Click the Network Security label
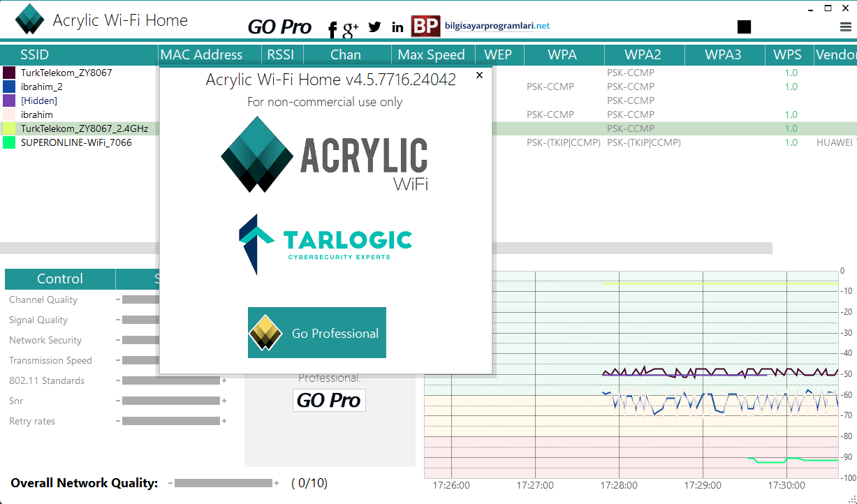The image size is (857, 504). click(45, 340)
